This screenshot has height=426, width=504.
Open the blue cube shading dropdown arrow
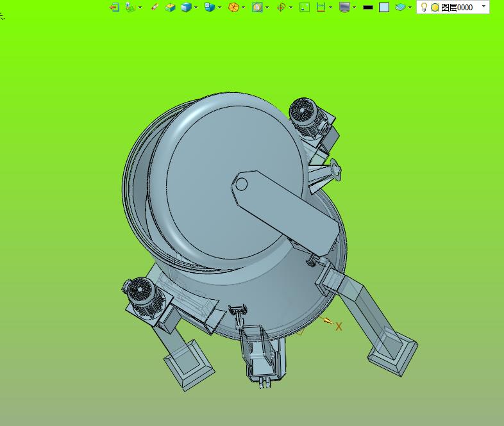coord(196,8)
